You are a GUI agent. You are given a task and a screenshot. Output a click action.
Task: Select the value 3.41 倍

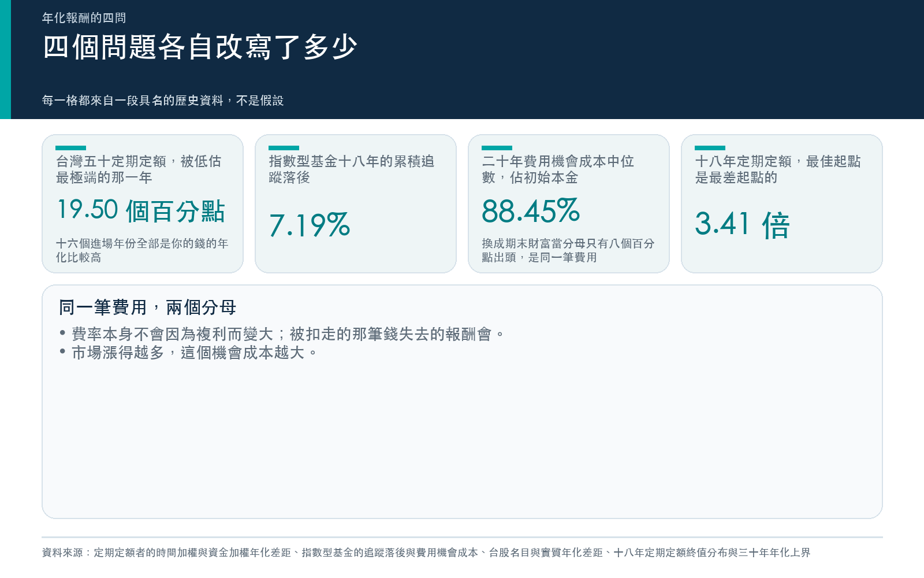[742, 224]
